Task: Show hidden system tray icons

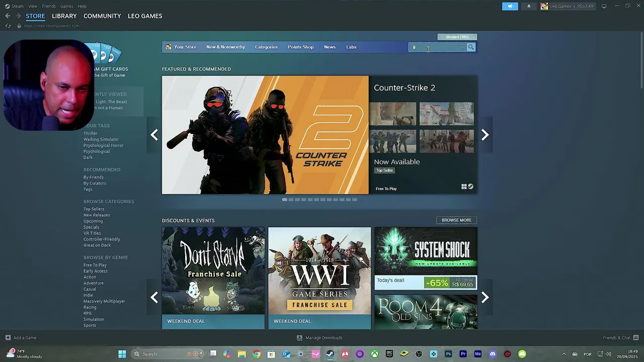Action: (x=564, y=354)
